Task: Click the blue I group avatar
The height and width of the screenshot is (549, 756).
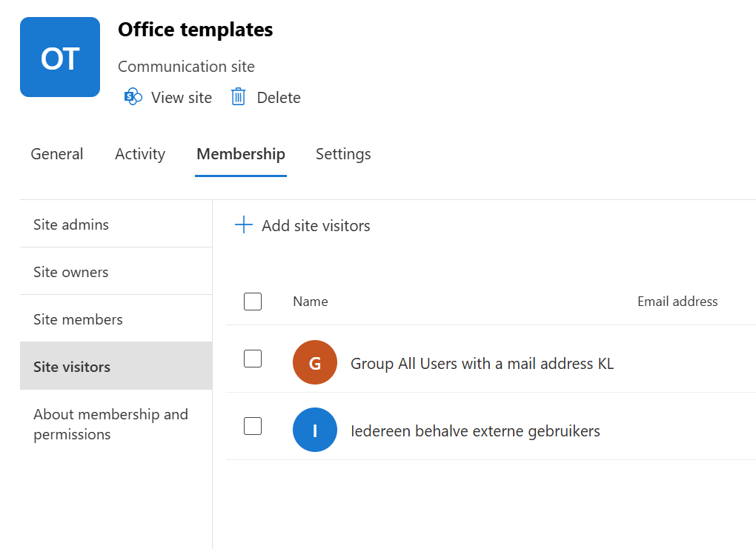Action: (x=315, y=430)
